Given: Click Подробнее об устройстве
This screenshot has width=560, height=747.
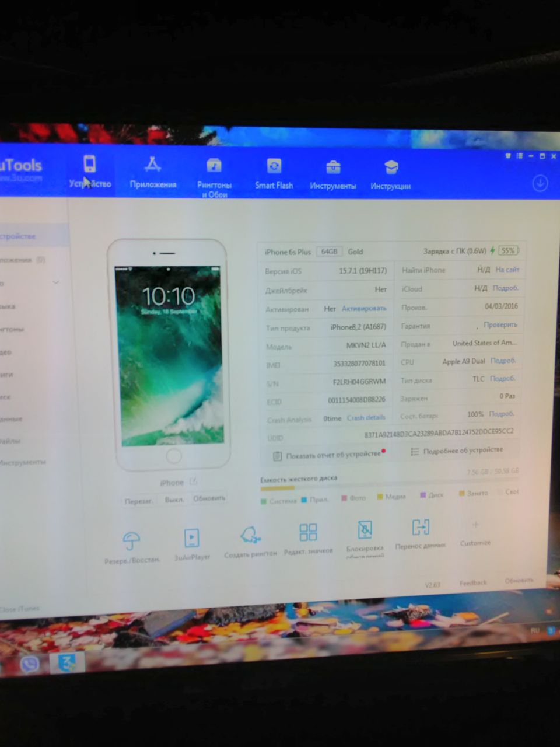Looking at the screenshot, I should coord(457,451).
